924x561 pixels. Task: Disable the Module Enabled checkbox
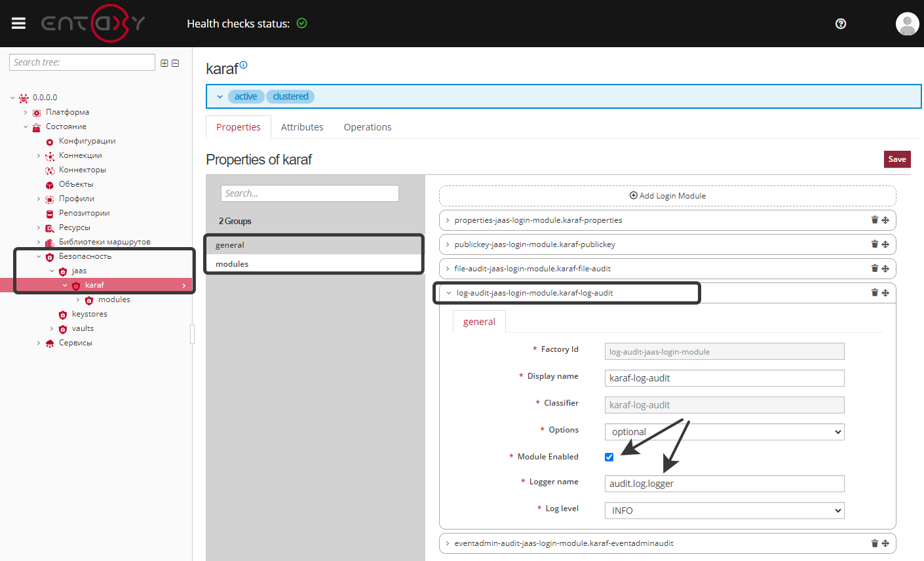609,457
